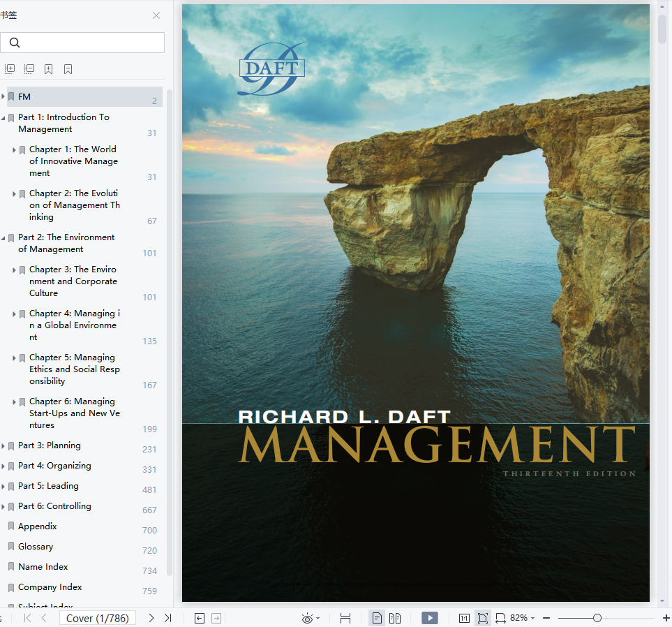Zoom in with the plus button
672x627 pixels.
666,618
